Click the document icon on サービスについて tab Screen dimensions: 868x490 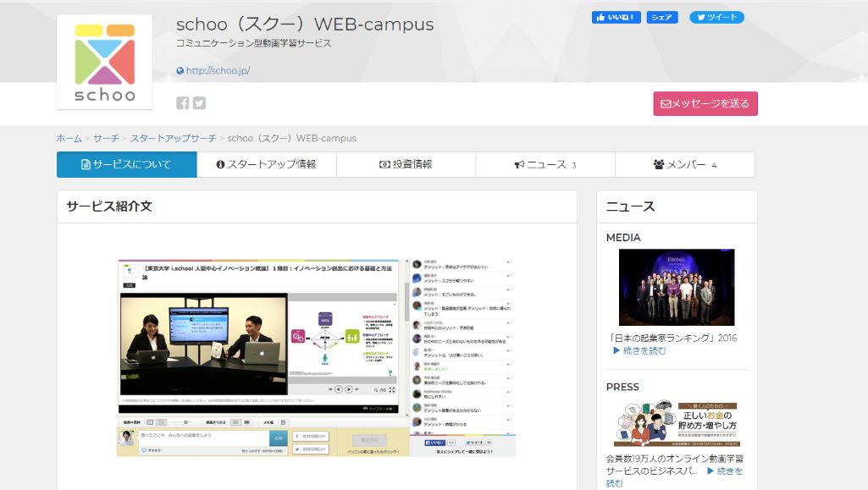(x=86, y=164)
